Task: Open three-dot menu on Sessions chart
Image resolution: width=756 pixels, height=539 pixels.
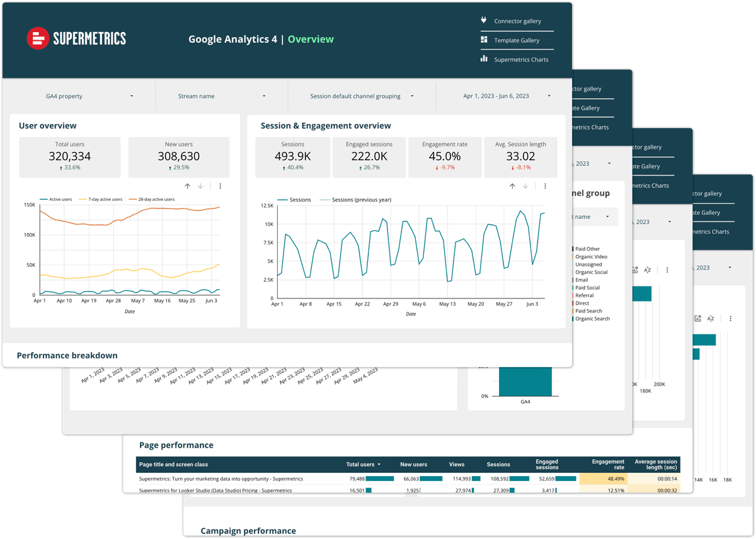Action: click(545, 186)
